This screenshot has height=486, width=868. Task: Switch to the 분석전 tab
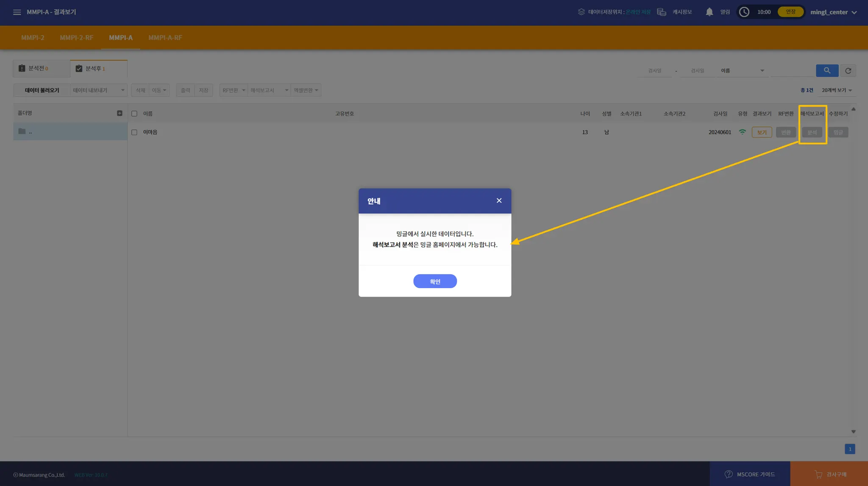pos(38,69)
